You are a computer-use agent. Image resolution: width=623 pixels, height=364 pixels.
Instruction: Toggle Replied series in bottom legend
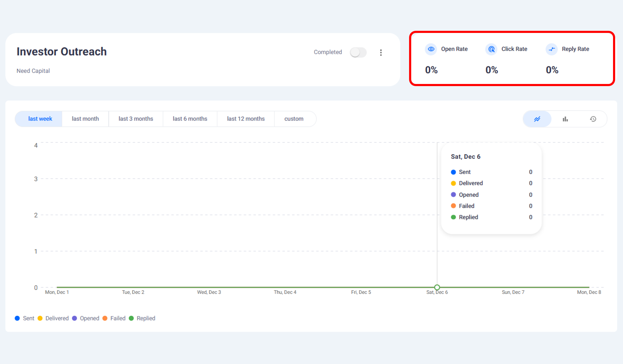pos(142,318)
